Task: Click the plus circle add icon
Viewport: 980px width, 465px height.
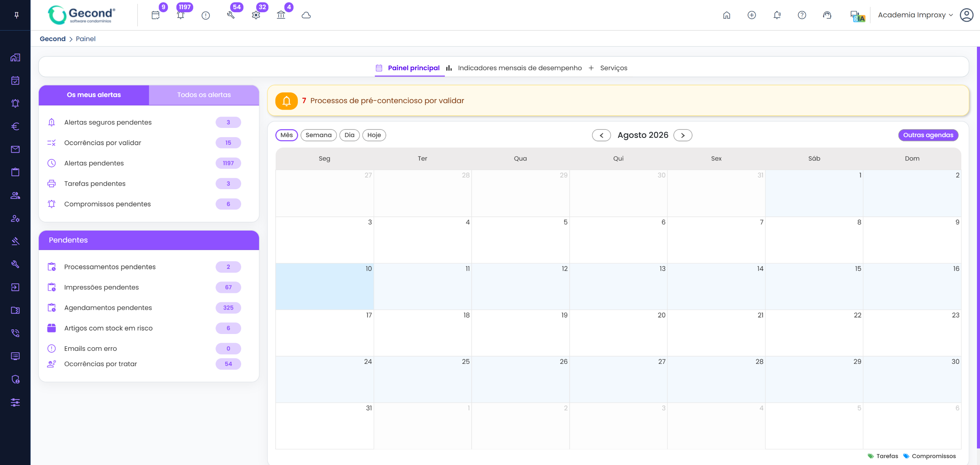Action: click(752, 15)
